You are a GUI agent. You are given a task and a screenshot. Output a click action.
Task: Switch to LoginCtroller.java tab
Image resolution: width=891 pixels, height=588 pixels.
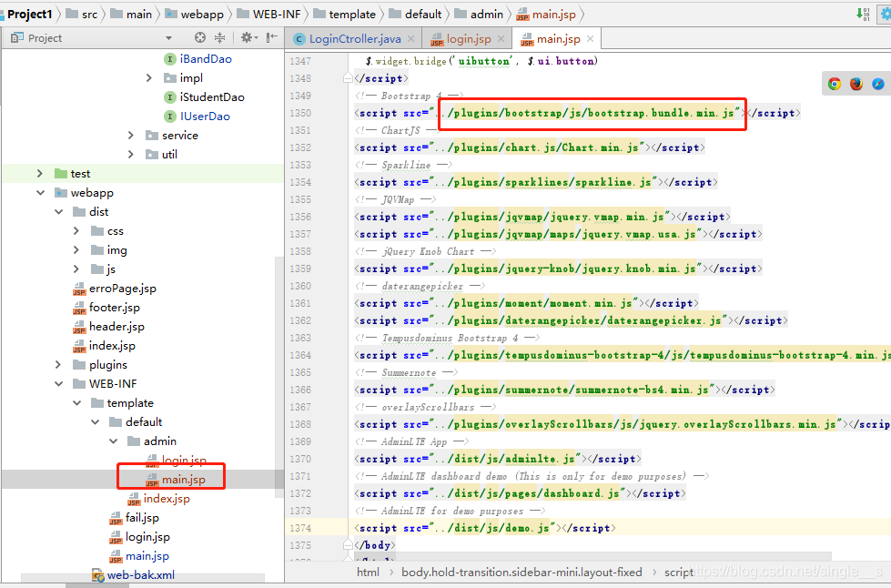355,38
